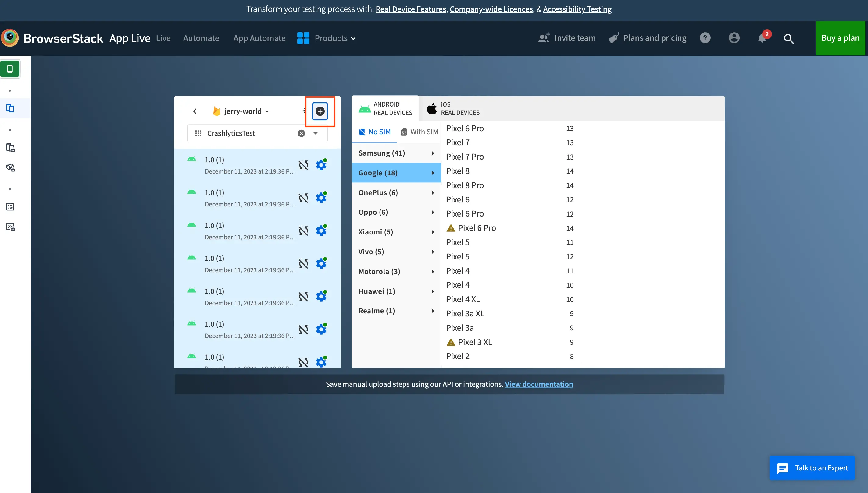Clear the CrashlyticsTest app selection
The image size is (868, 493).
pos(301,133)
